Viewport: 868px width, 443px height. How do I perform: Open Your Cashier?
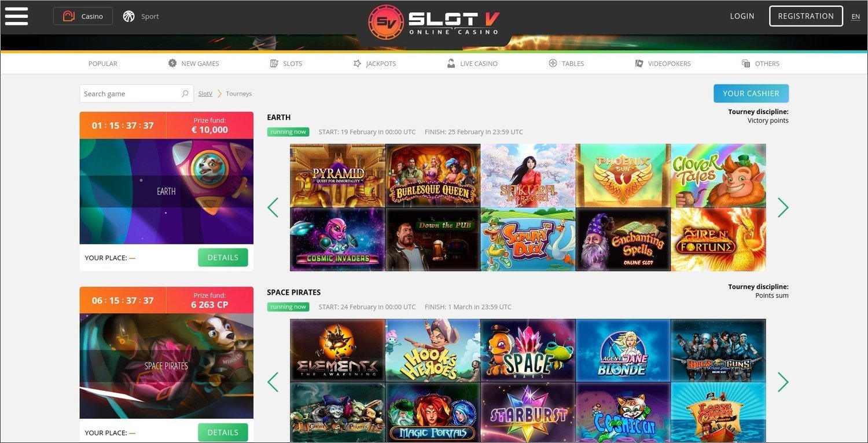(751, 93)
